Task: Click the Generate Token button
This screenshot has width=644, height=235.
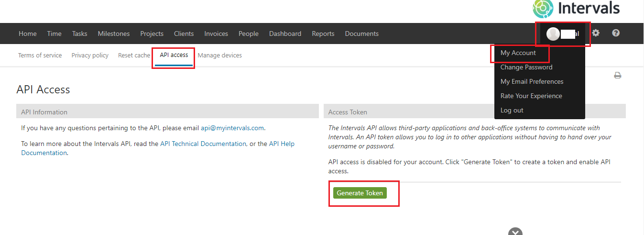Action: pos(360,193)
